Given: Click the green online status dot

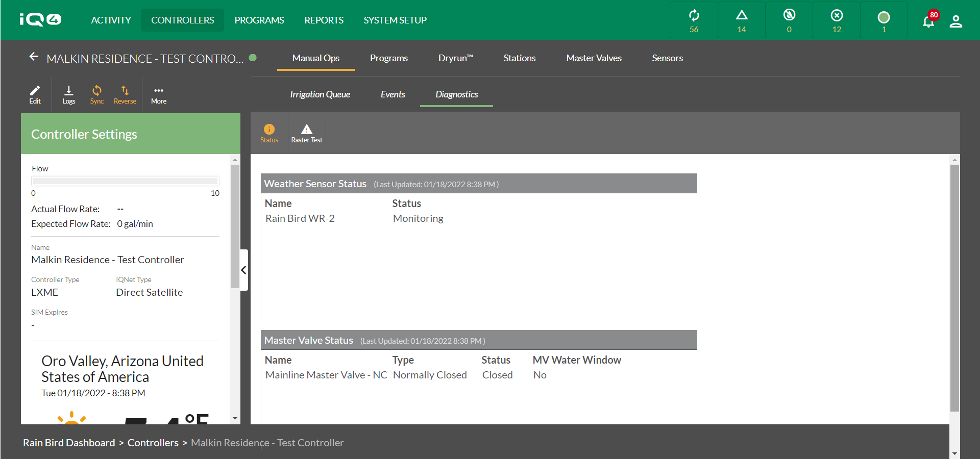Looking at the screenshot, I should (x=253, y=58).
